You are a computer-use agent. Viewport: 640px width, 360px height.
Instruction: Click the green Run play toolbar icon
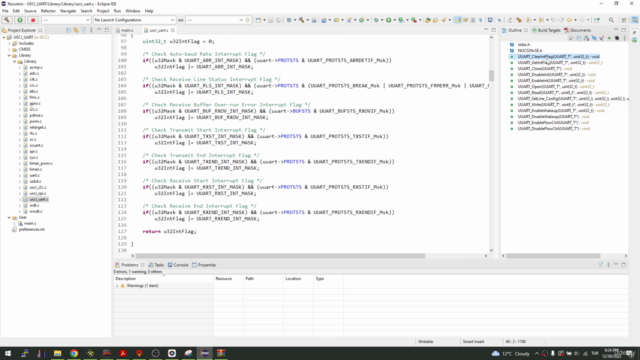[x=389, y=20]
